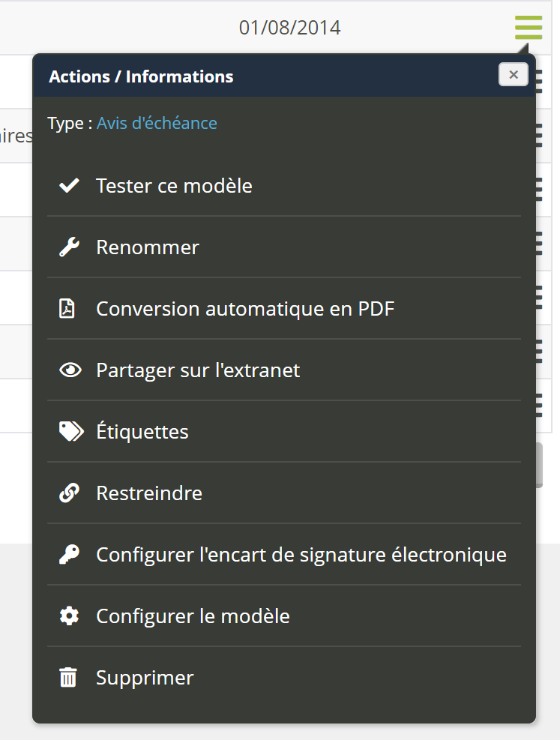
Task: Toggle the green hamburger actions menu
Action: tap(529, 28)
